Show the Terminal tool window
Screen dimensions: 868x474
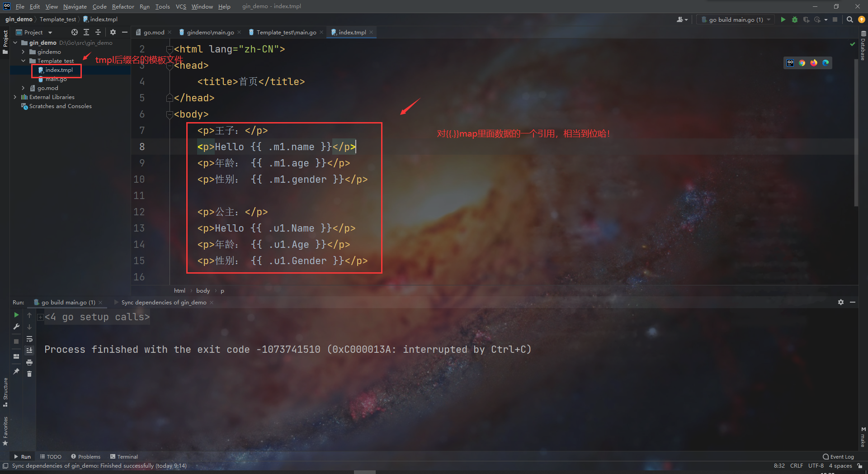click(x=124, y=456)
